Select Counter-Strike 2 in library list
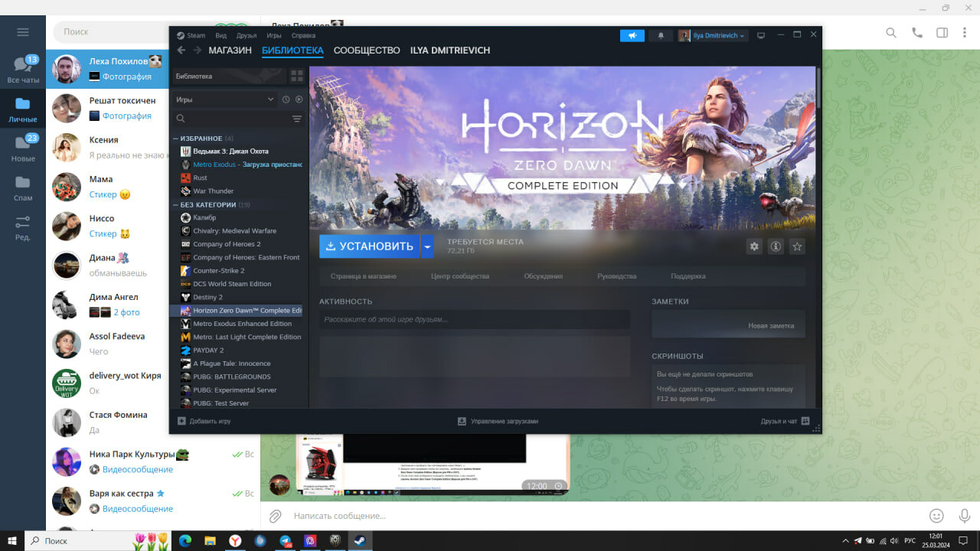 236,271
